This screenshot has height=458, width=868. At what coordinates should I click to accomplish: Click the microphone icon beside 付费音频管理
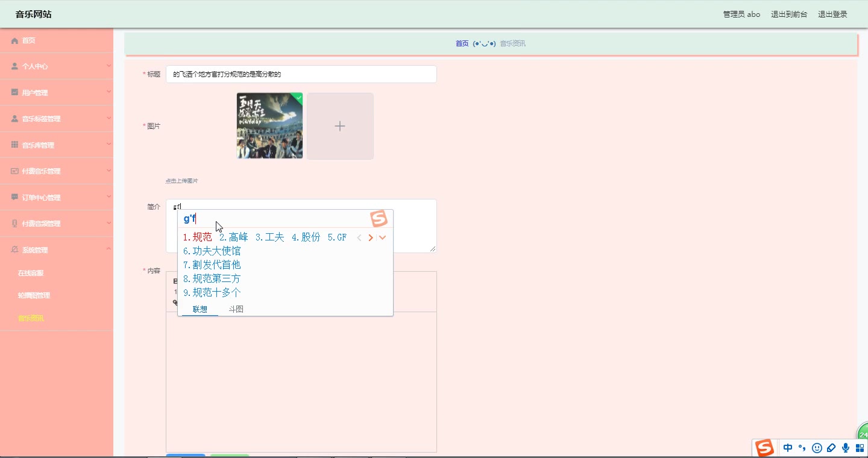[14, 224]
